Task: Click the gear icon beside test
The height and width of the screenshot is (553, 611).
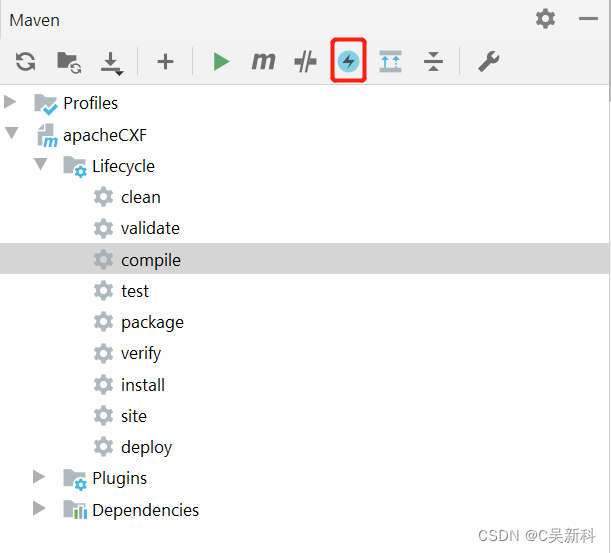Action: (x=103, y=291)
